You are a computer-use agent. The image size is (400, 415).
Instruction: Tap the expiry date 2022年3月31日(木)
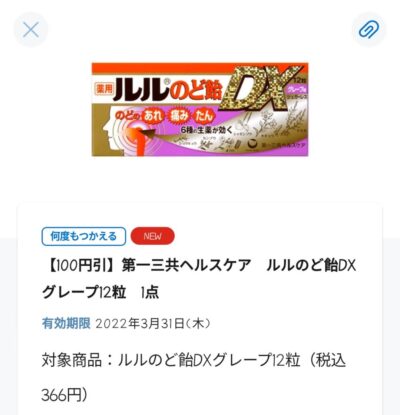click(x=153, y=323)
